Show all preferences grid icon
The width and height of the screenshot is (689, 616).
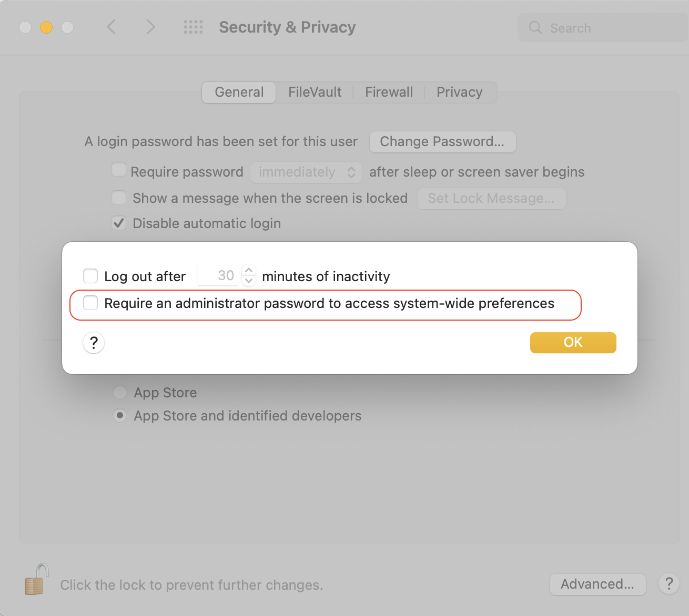(193, 27)
